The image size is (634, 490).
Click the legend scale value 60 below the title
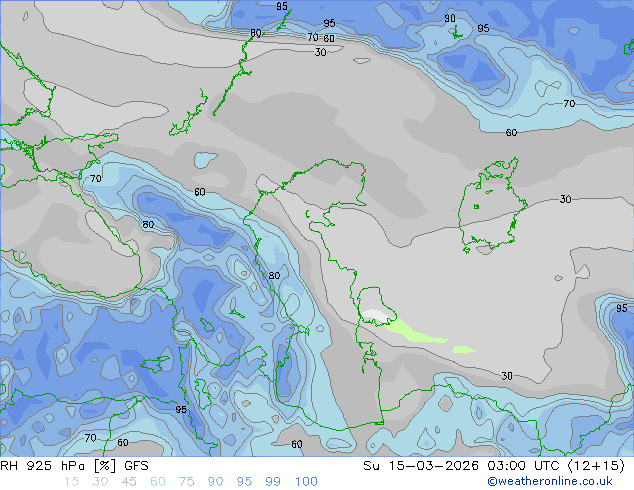(x=158, y=482)
